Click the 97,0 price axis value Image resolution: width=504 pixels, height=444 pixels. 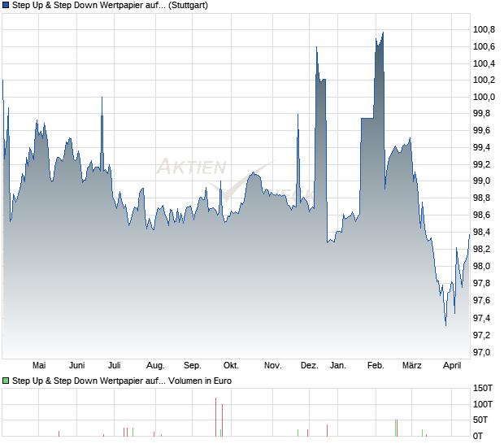click(x=481, y=352)
